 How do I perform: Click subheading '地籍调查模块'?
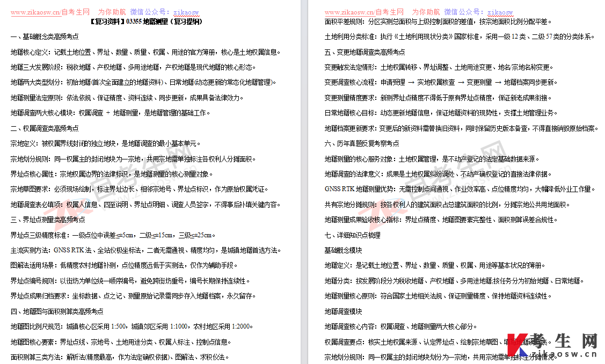point(344,311)
